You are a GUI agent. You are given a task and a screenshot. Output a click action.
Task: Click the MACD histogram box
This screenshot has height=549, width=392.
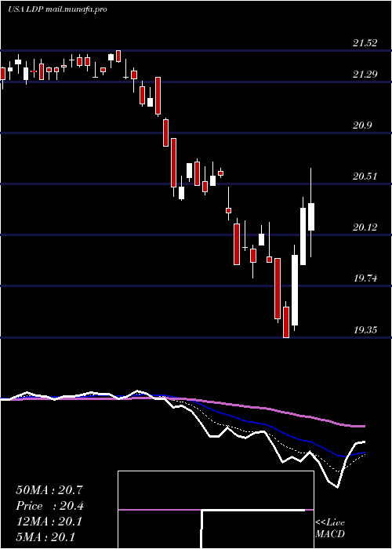[216, 510]
